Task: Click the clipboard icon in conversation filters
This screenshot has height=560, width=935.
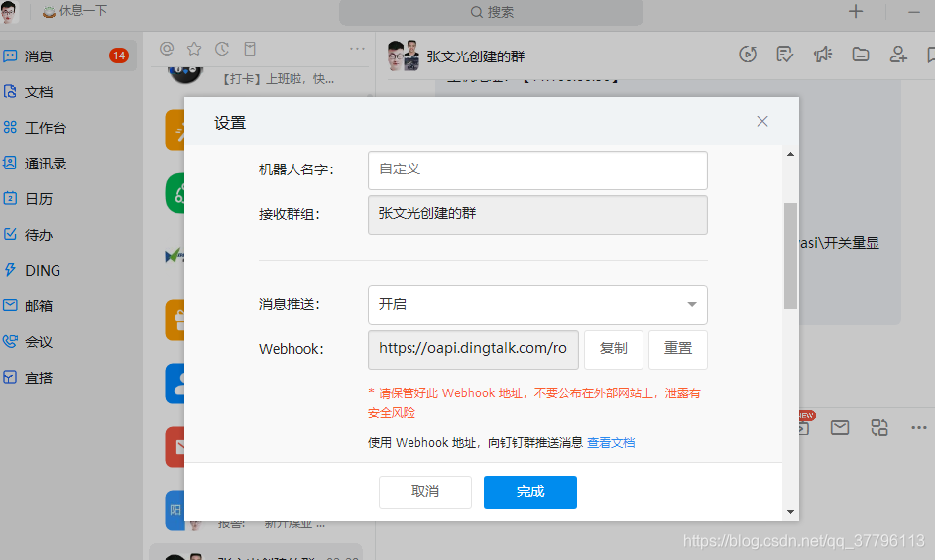Action: click(x=250, y=49)
